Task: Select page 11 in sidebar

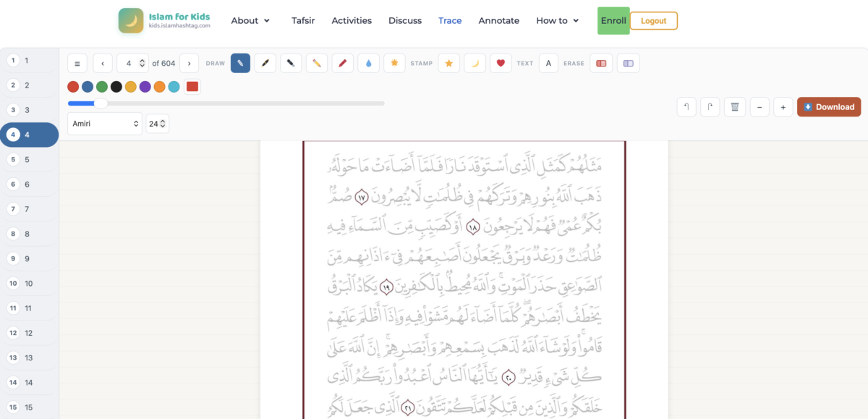Action: click(29, 308)
